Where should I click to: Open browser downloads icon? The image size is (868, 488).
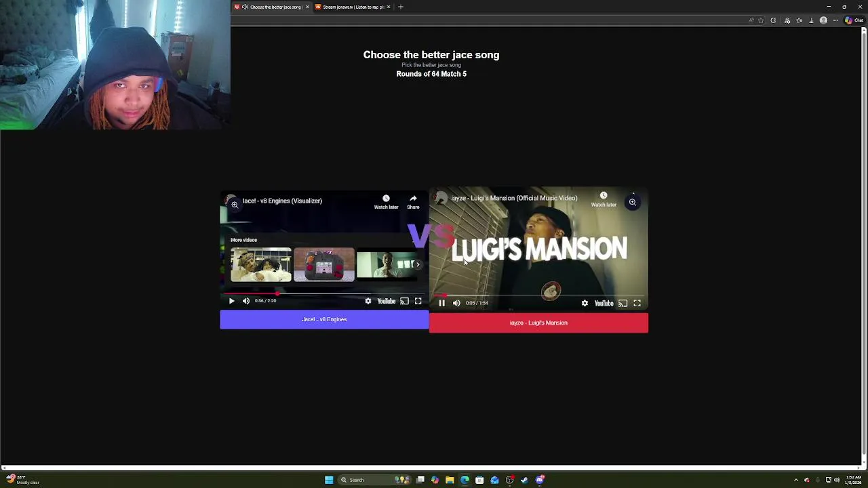point(811,20)
